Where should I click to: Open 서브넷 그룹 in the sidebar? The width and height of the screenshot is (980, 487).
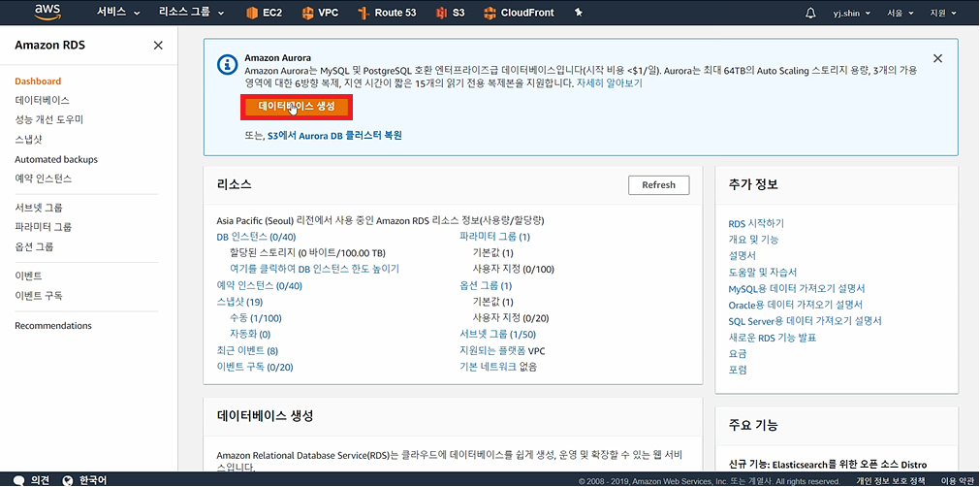point(39,208)
